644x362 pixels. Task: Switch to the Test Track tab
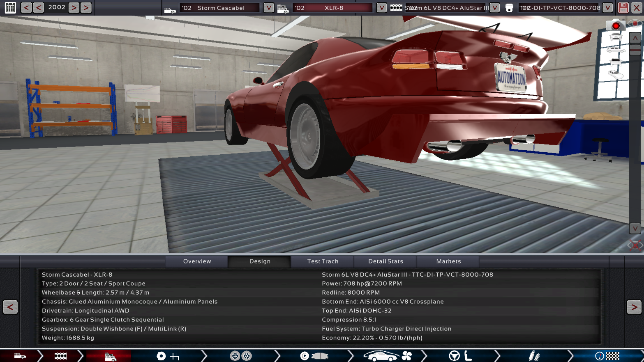point(323,261)
